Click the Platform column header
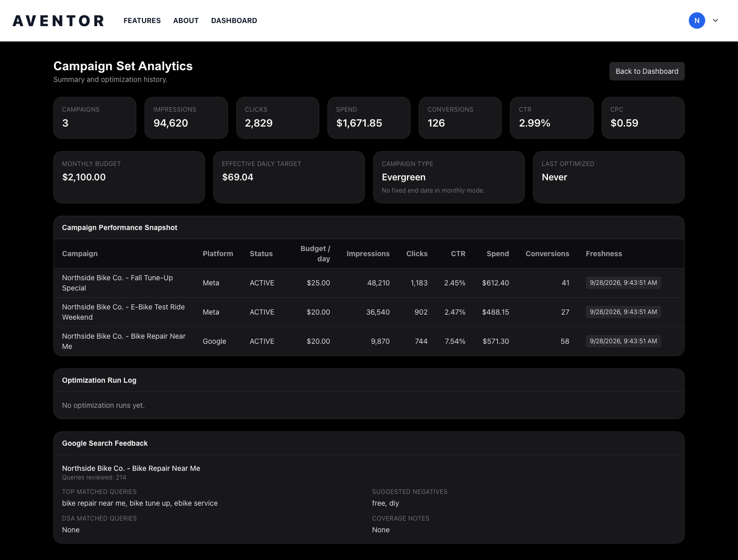Image resolution: width=738 pixels, height=560 pixels. tap(218, 254)
